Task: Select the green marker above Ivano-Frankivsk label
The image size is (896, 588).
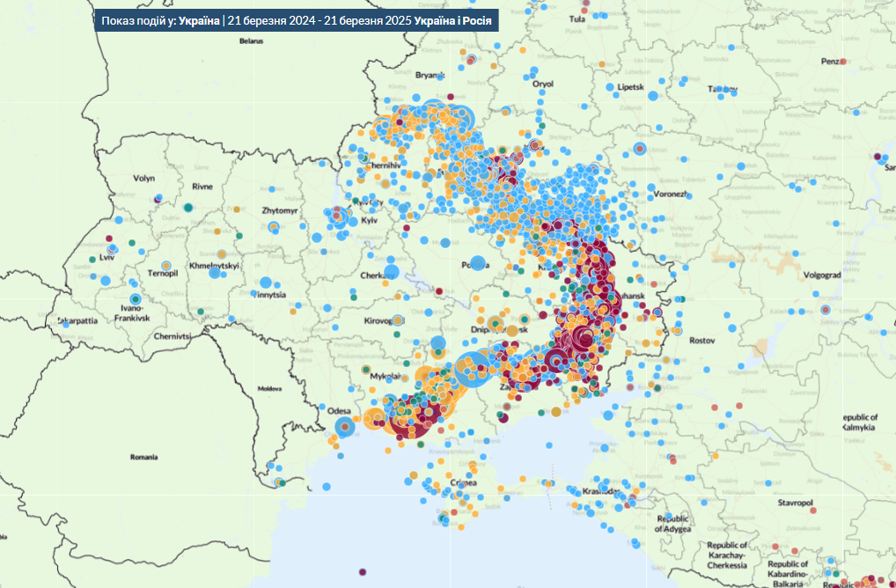Action: (135, 300)
